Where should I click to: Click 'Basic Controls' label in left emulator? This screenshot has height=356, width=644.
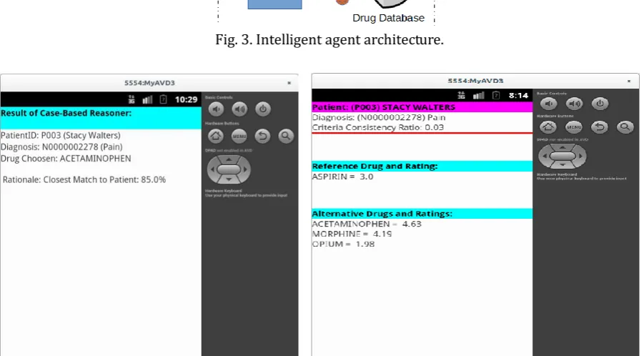click(x=219, y=97)
